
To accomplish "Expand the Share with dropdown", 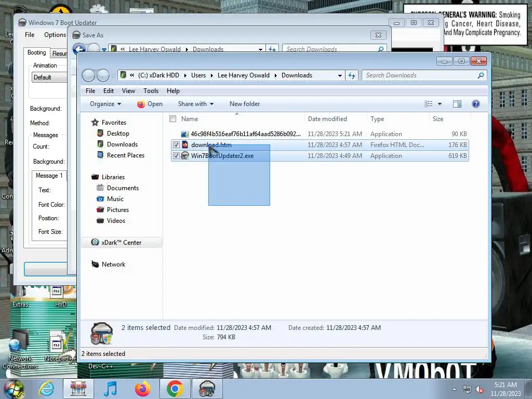I will [x=196, y=104].
